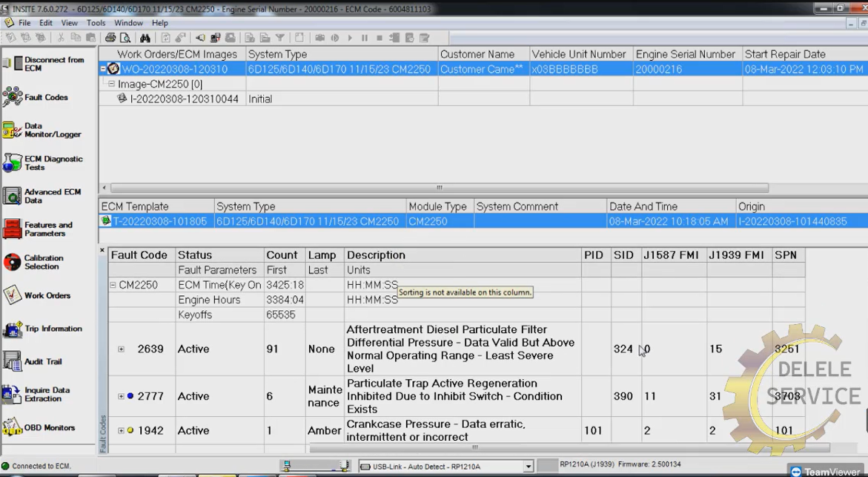Click the Fault Code column header
Viewport: 868px width, 477px height.
click(142, 255)
